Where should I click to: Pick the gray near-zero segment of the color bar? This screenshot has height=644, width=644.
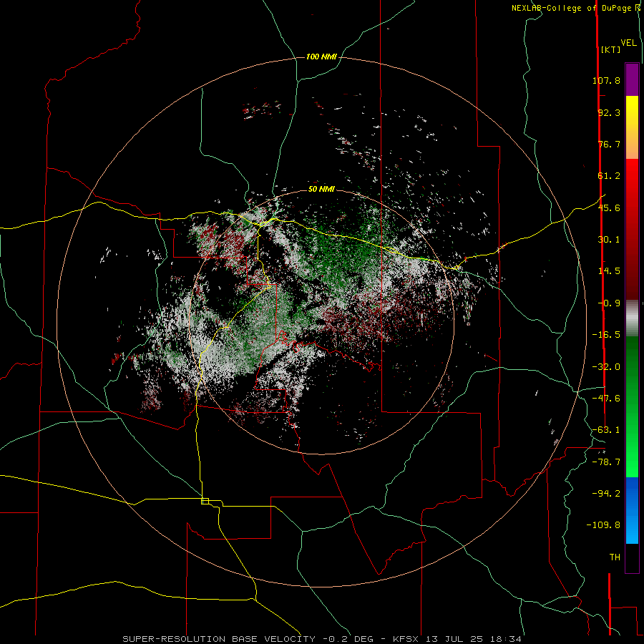[632, 318]
